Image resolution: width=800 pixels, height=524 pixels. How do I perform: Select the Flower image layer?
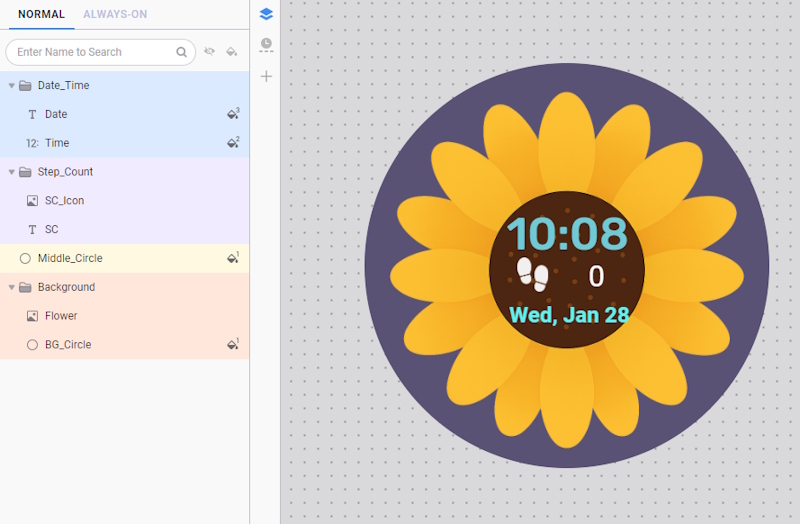coord(61,316)
